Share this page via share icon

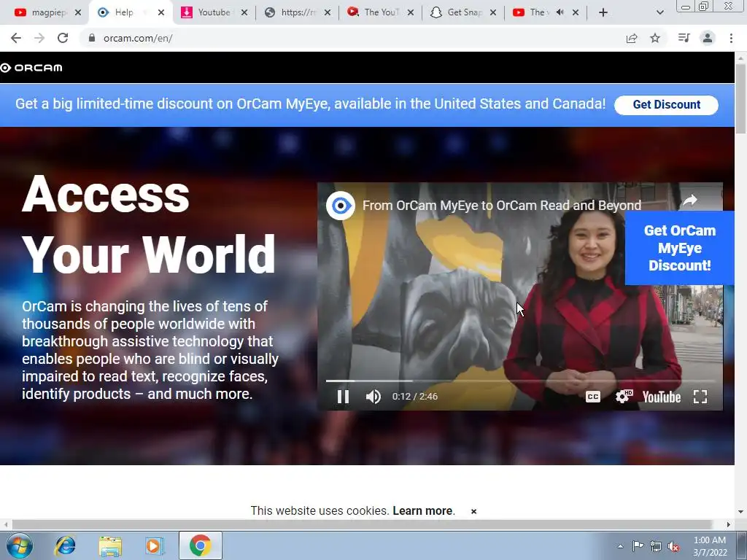point(632,38)
